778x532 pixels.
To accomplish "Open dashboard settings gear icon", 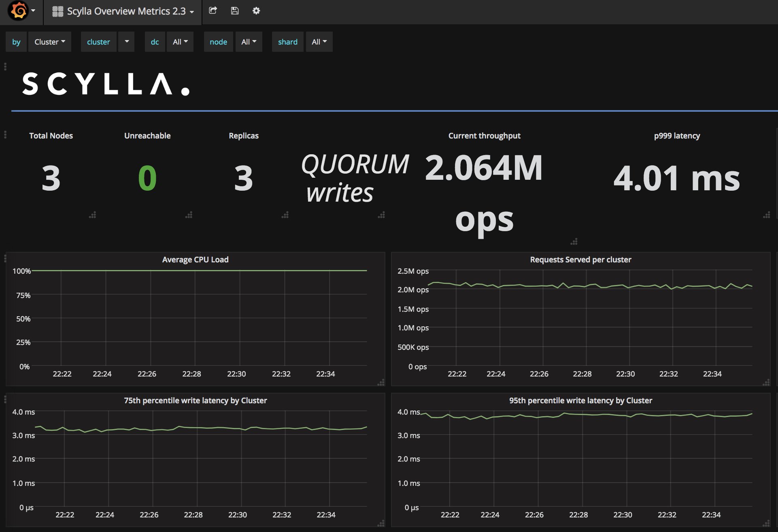I will click(256, 11).
